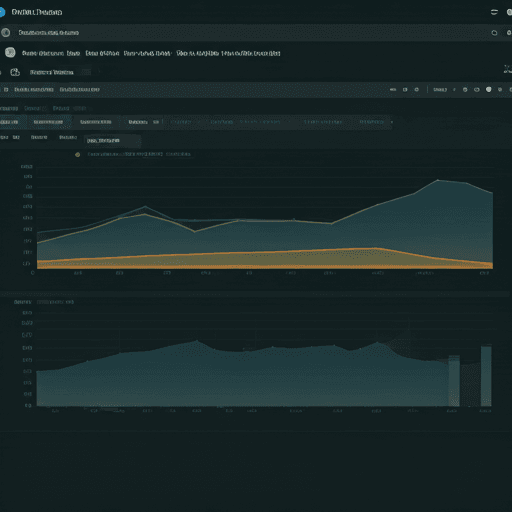Click the shorter bar near the lower chart's end
This screenshot has width=512, height=512.
coord(454,381)
